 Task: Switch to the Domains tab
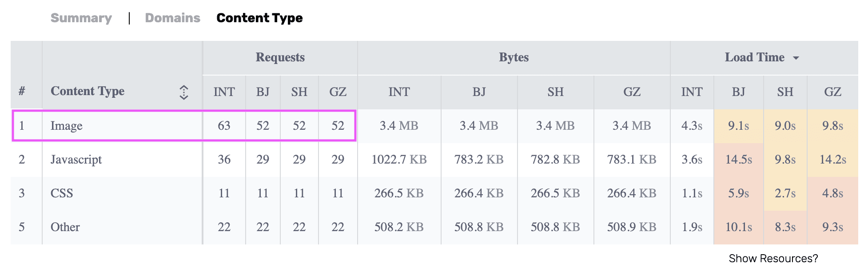(172, 18)
